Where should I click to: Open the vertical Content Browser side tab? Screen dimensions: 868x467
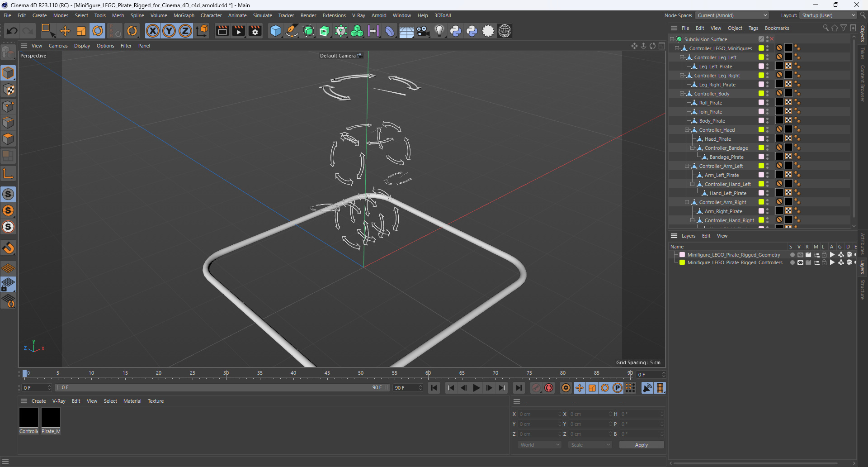point(863,83)
